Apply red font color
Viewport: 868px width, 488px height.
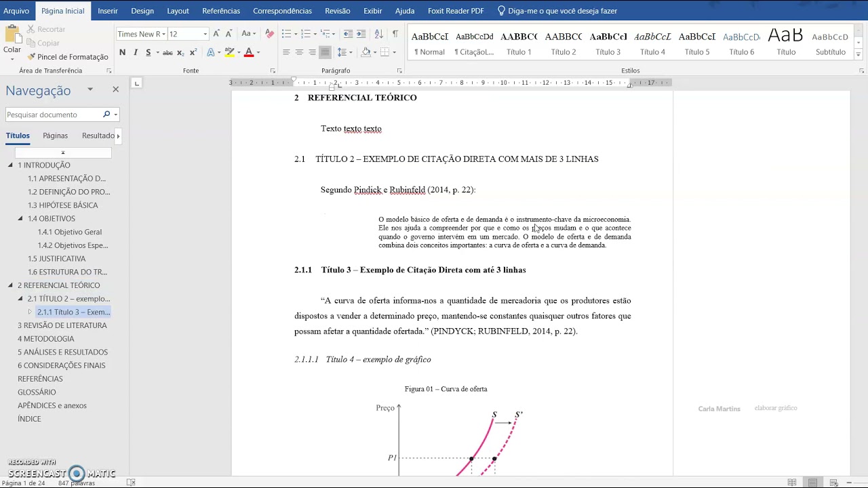point(249,52)
